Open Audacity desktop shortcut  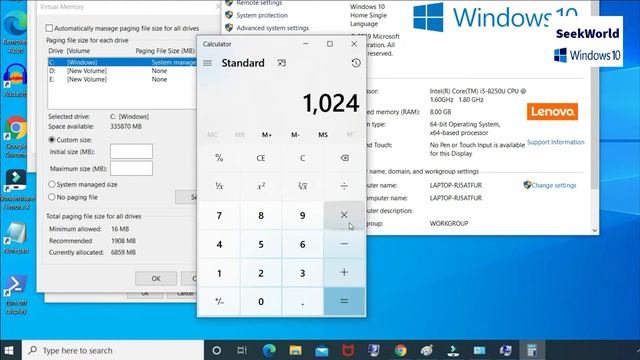pos(15,80)
